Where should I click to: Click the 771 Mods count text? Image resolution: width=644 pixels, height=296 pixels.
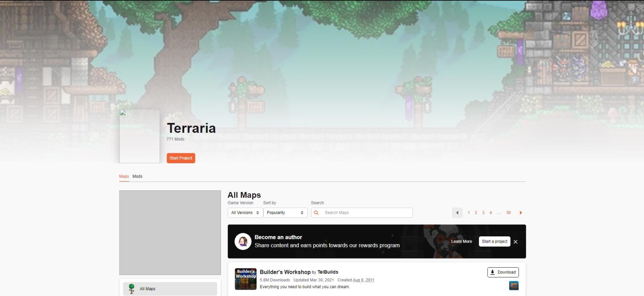tap(176, 139)
